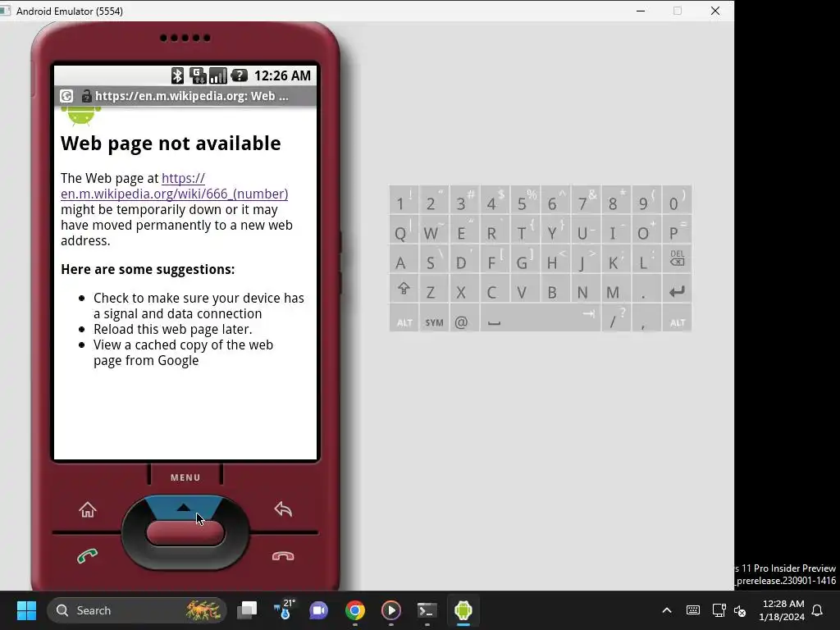Tap the emulator Home button
840x630 pixels.
[x=87, y=509]
